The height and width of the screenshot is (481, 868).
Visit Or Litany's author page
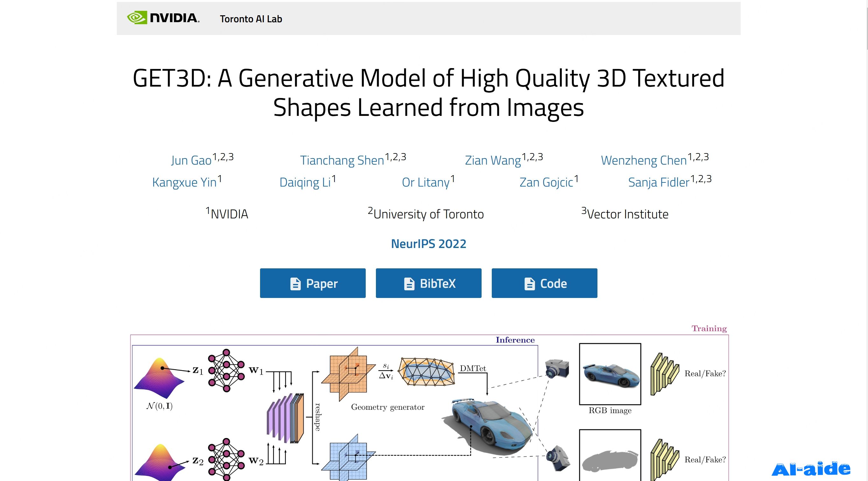426,182
